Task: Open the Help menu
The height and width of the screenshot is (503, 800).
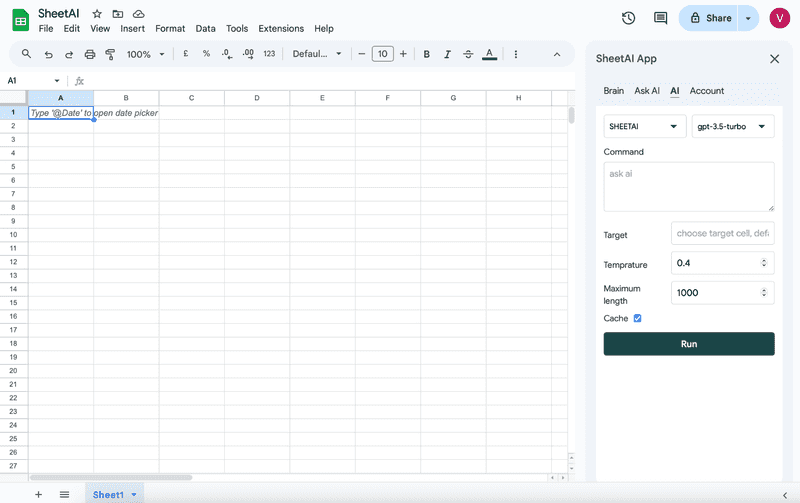Action: [324, 29]
